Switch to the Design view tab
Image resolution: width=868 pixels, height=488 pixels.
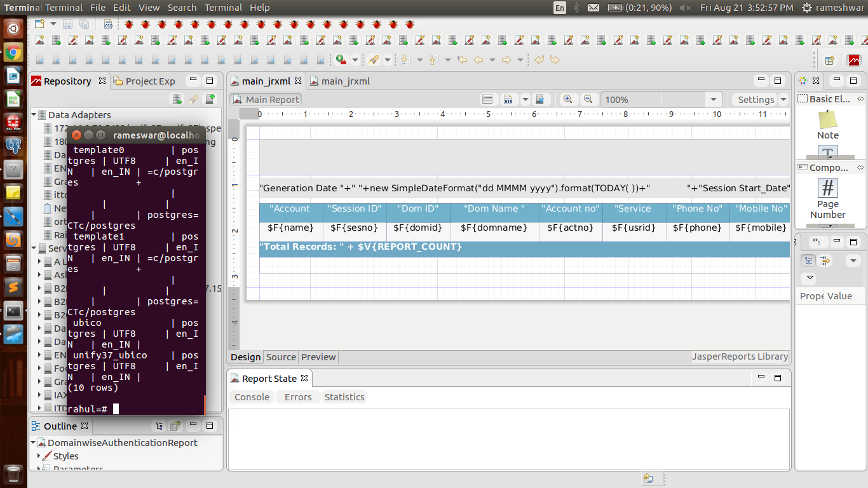pyautogui.click(x=246, y=357)
